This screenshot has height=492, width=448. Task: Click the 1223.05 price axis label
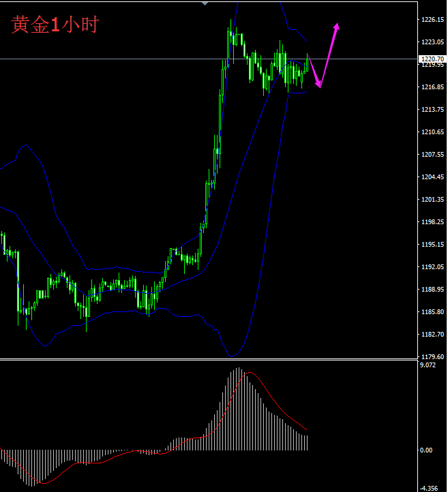432,42
